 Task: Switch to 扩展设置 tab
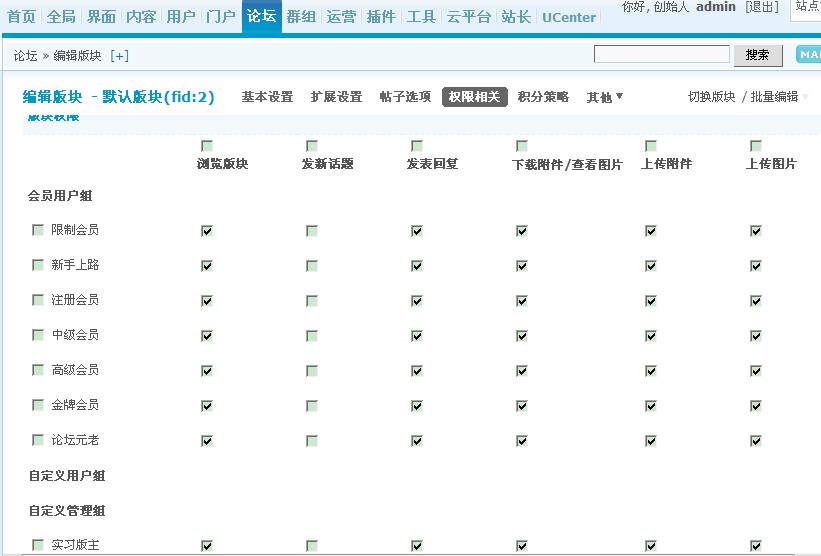pos(336,97)
